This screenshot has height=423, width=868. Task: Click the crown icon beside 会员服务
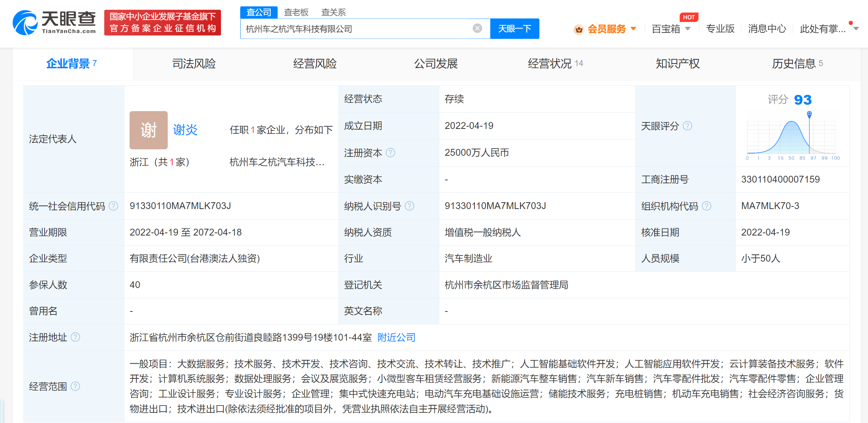click(579, 29)
